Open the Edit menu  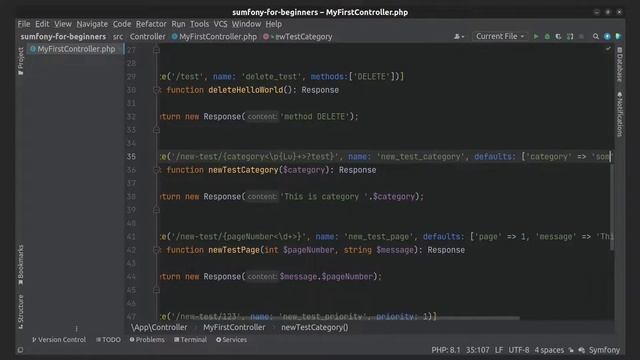coord(42,24)
